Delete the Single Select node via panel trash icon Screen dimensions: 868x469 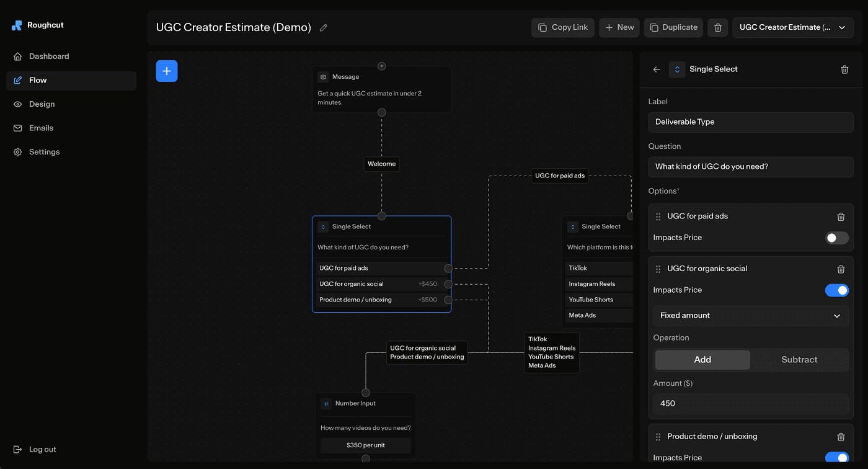[844, 69]
